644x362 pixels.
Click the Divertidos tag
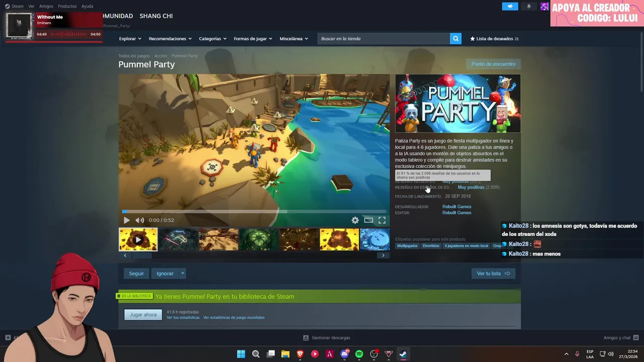coord(431,246)
